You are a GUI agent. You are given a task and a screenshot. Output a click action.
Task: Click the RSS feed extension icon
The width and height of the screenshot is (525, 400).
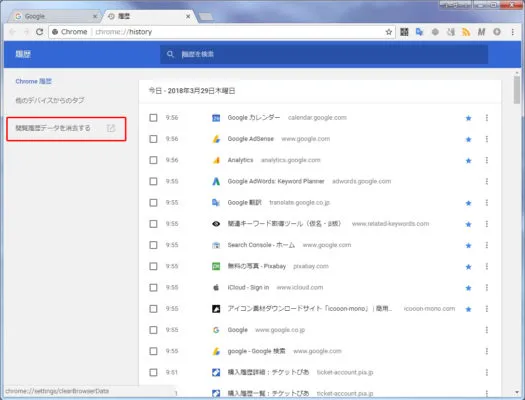coord(466,32)
